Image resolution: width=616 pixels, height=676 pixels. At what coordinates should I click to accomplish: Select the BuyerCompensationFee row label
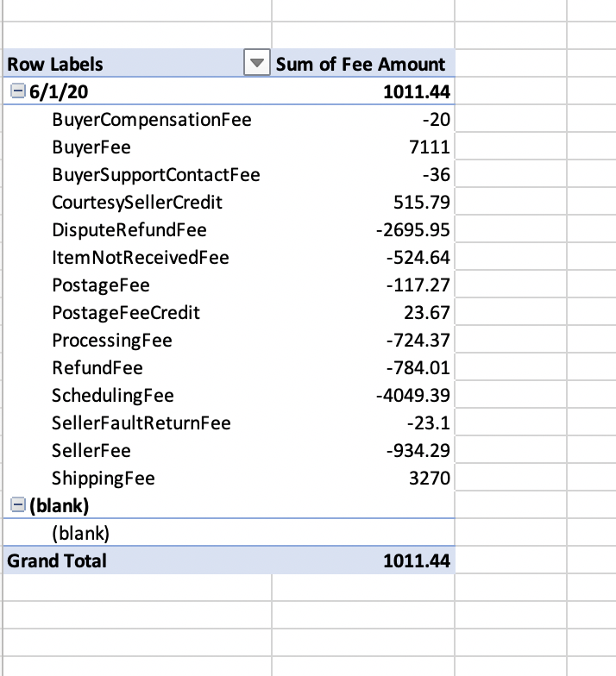click(151, 120)
